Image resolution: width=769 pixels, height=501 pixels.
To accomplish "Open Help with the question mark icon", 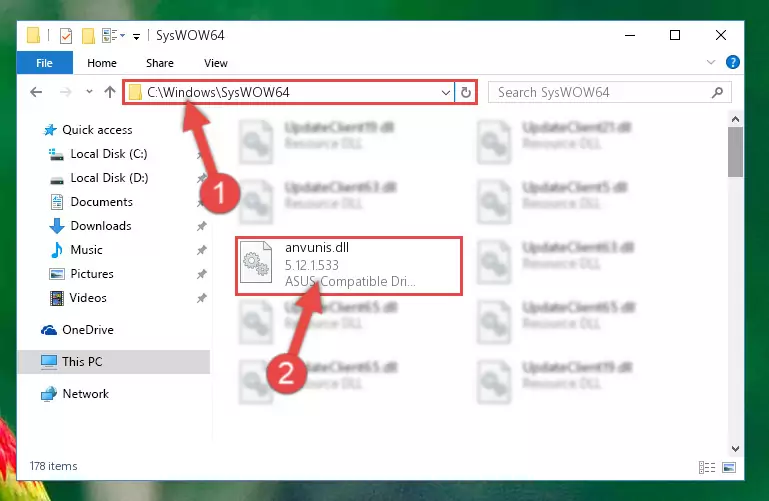I will pyautogui.click(x=733, y=62).
